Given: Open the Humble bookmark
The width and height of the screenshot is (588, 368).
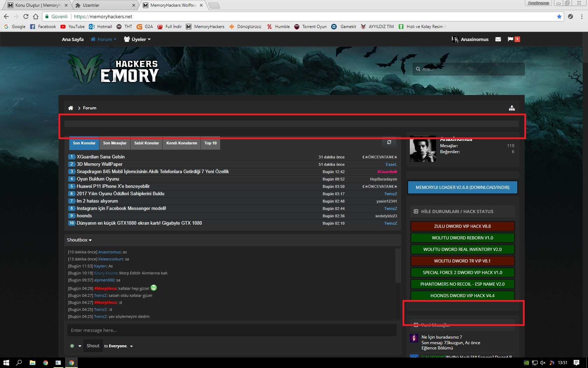Looking at the screenshot, I should point(278,27).
